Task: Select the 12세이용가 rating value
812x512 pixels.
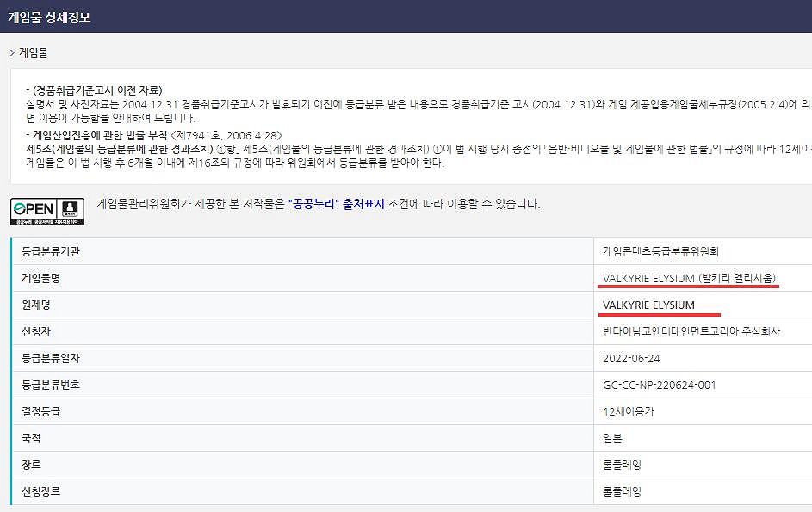Action: [629, 411]
